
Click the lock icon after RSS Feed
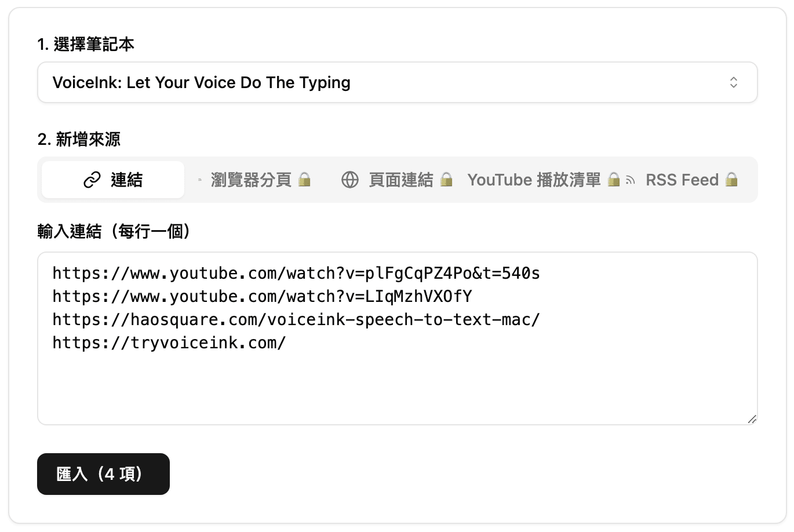coord(731,180)
